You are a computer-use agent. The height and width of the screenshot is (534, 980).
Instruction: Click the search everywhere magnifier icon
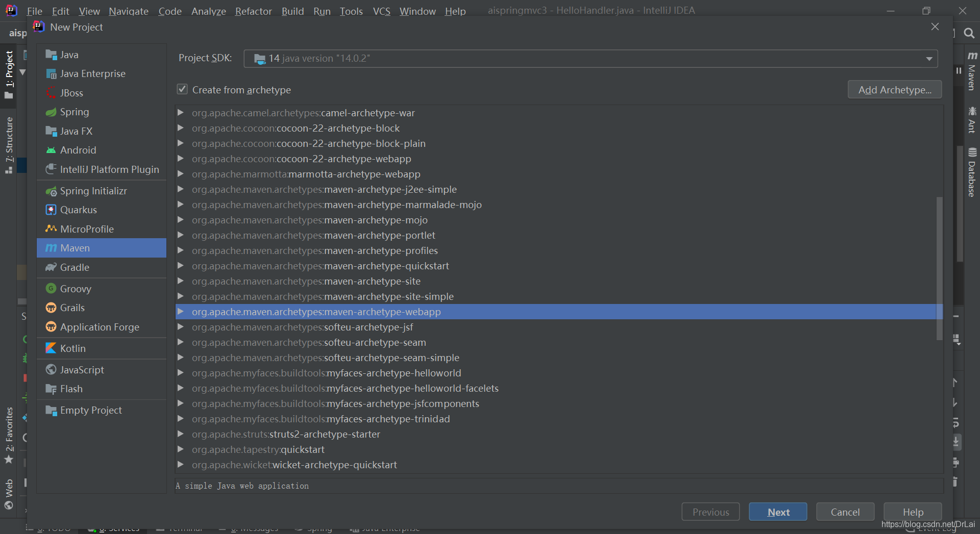(x=969, y=34)
